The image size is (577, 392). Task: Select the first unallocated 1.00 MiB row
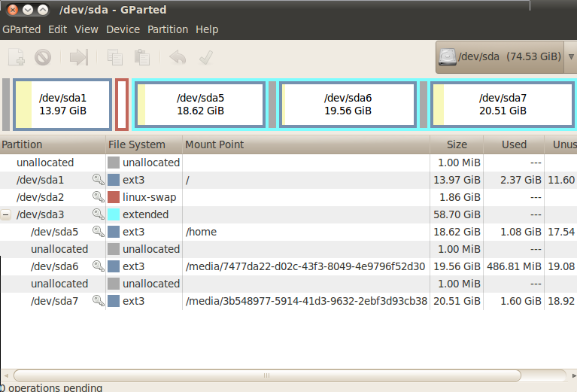coord(289,163)
